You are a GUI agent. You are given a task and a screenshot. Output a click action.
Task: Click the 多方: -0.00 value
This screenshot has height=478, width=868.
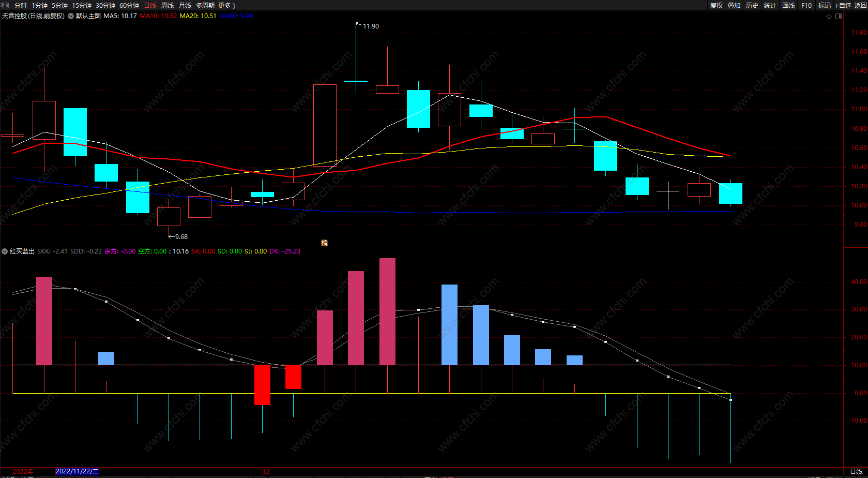pyautogui.click(x=120, y=251)
